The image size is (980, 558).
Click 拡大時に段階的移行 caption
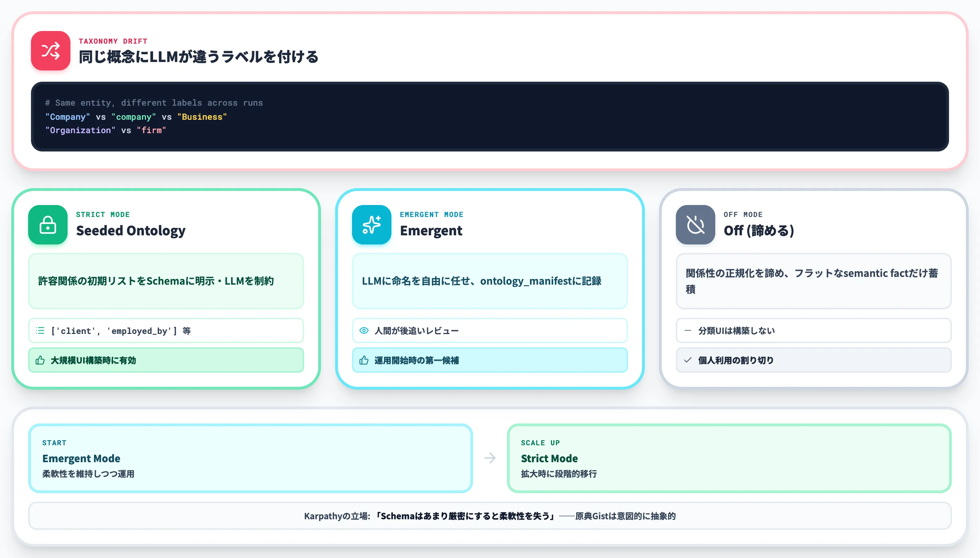point(559,474)
